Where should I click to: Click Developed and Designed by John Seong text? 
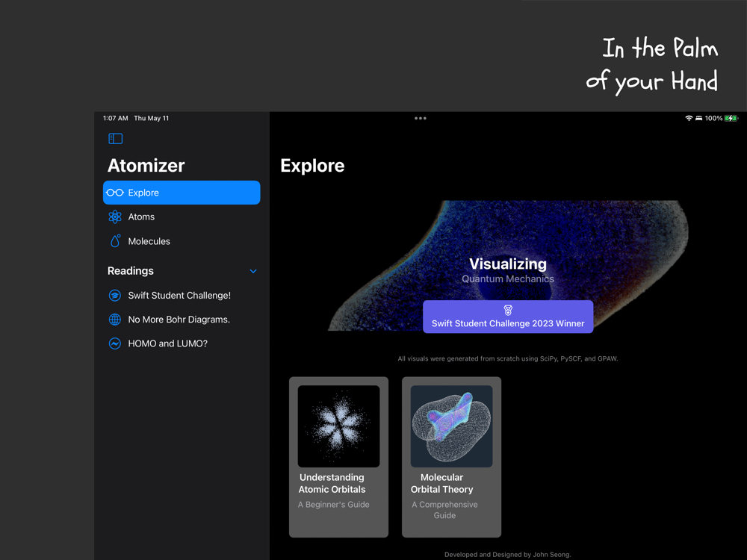coord(508,554)
